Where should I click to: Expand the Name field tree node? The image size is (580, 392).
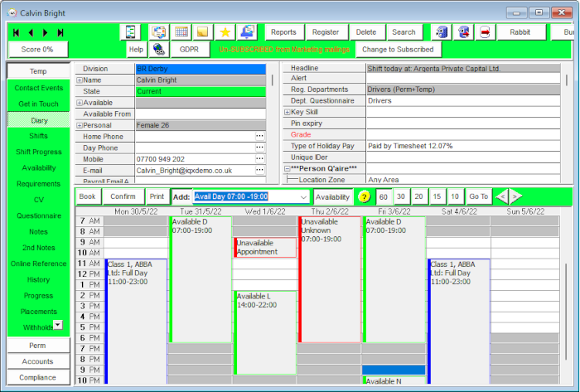point(80,80)
